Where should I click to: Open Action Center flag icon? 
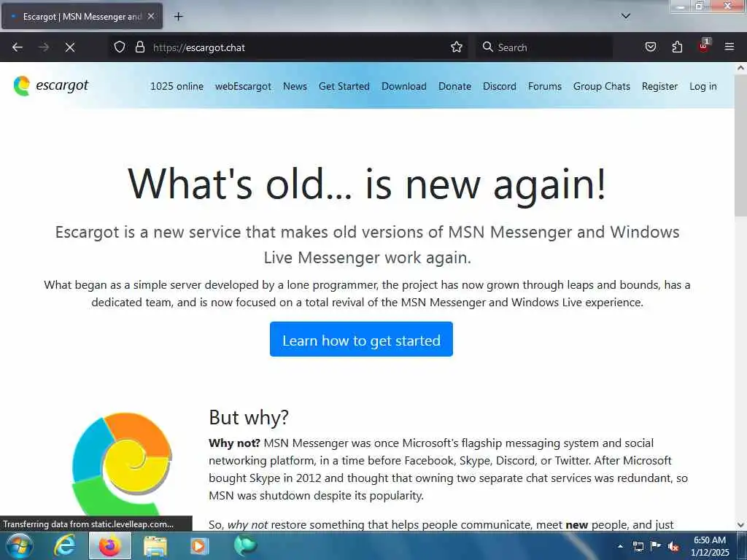[x=656, y=545]
